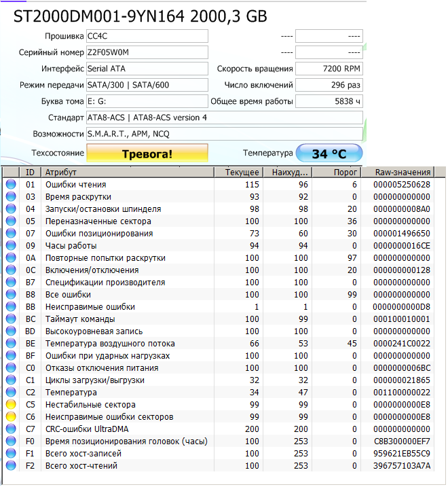The width and height of the screenshot is (448, 487).
Task: Click the Raw-значения column header
Action: pyautogui.click(x=398, y=173)
